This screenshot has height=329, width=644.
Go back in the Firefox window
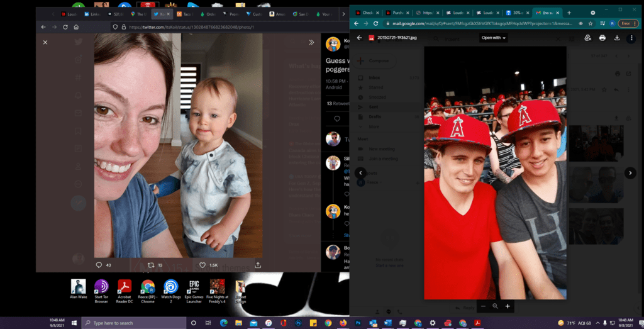pyautogui.click(x=43, y=27)
